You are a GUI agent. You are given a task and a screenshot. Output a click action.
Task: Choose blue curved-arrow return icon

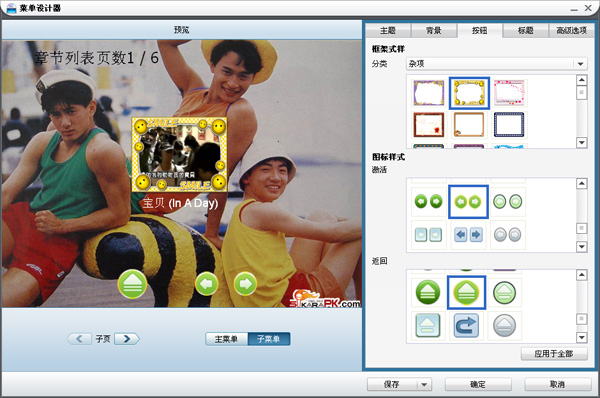click(466, 325)
